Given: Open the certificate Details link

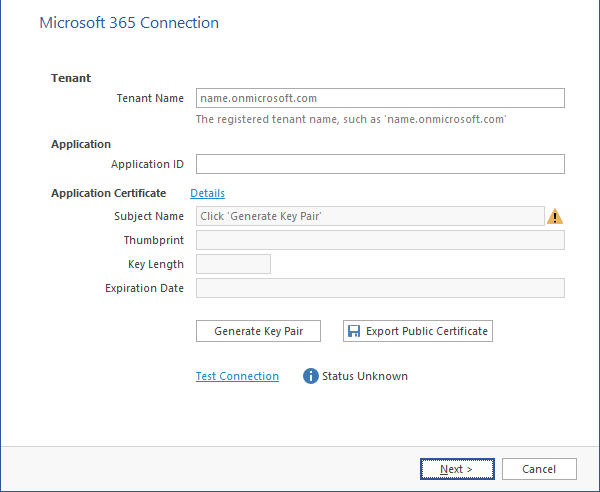Looking at the screenshot, I should click(x=207, y=193).
